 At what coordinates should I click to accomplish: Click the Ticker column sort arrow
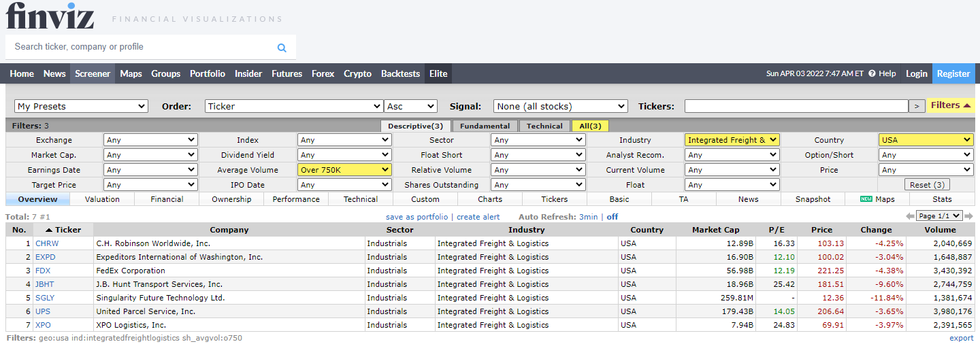coord(49,230)
